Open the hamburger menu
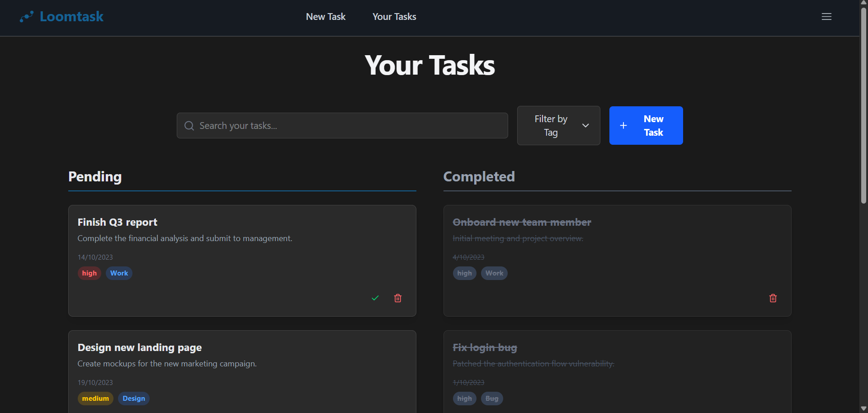868x413 pixels. pos(826,17)
